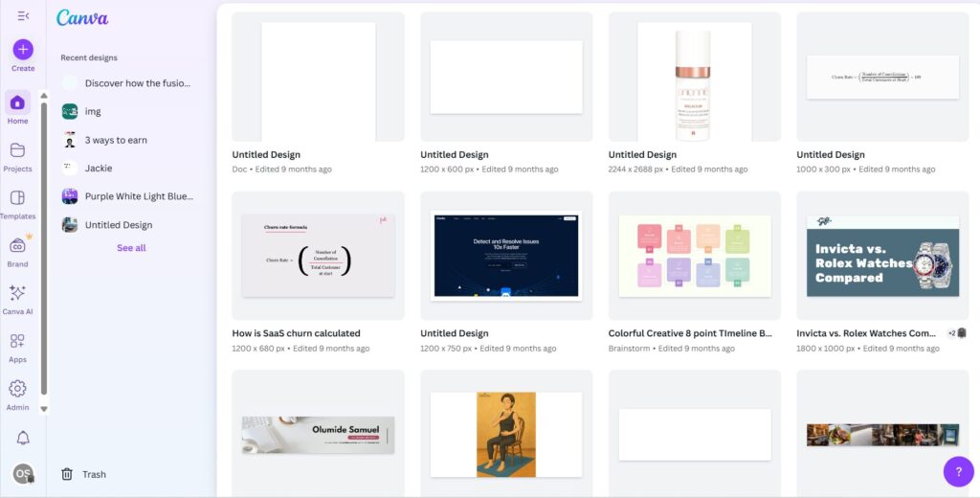Open the help question mark button
Image resolution: width=980 pixels, height=498 pixels.
tap(958, 471)
